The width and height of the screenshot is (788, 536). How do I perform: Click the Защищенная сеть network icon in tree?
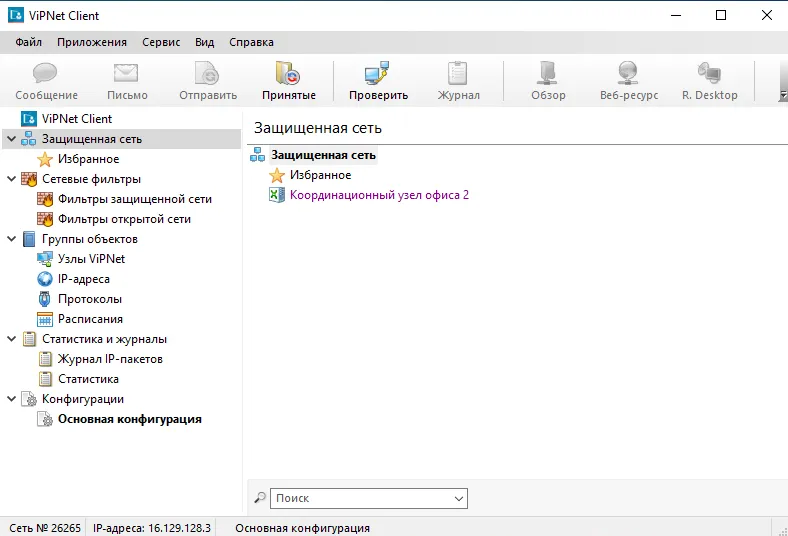(29, 139)
